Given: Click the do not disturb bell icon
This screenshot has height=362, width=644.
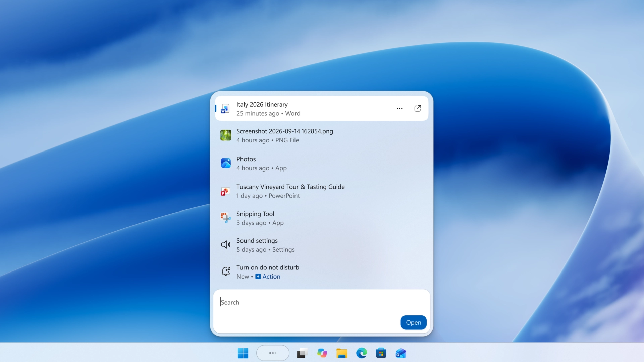Looking at the screenshot, I should 225,271.
